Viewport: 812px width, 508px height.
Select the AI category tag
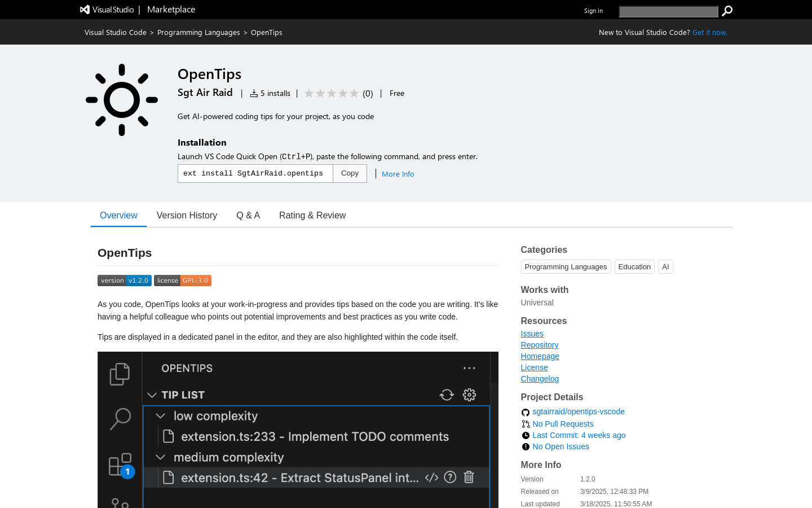point(665,266)
